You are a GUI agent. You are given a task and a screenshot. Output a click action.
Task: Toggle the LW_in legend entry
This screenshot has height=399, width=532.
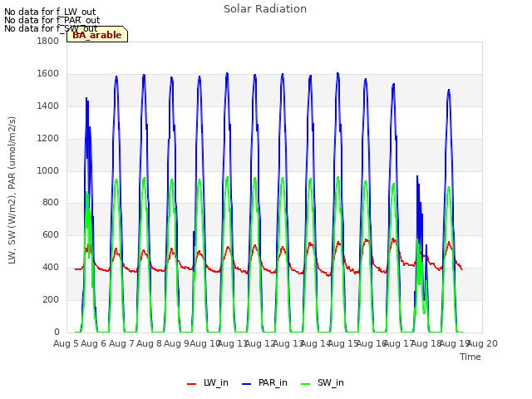[x=208, y=382]
